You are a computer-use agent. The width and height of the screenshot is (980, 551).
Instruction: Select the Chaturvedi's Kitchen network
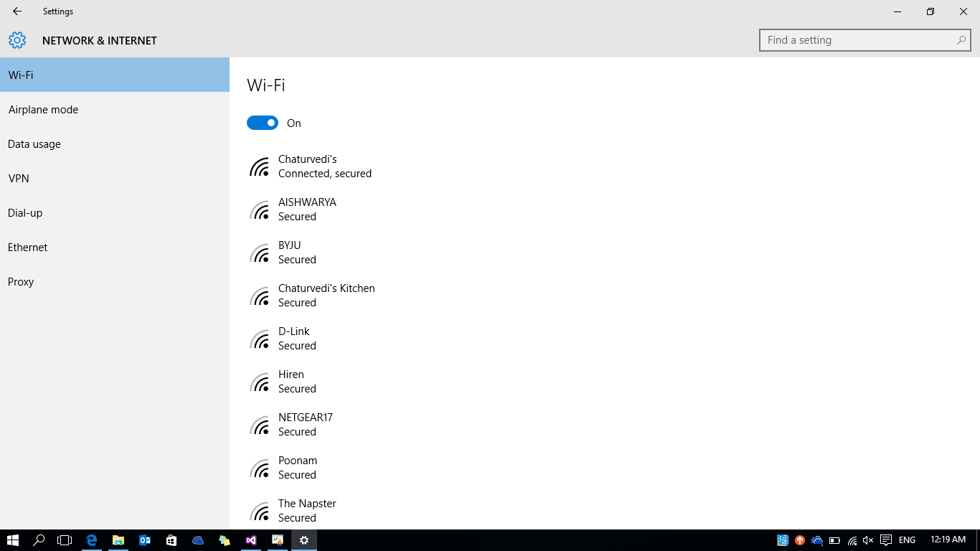click(312, 296)
